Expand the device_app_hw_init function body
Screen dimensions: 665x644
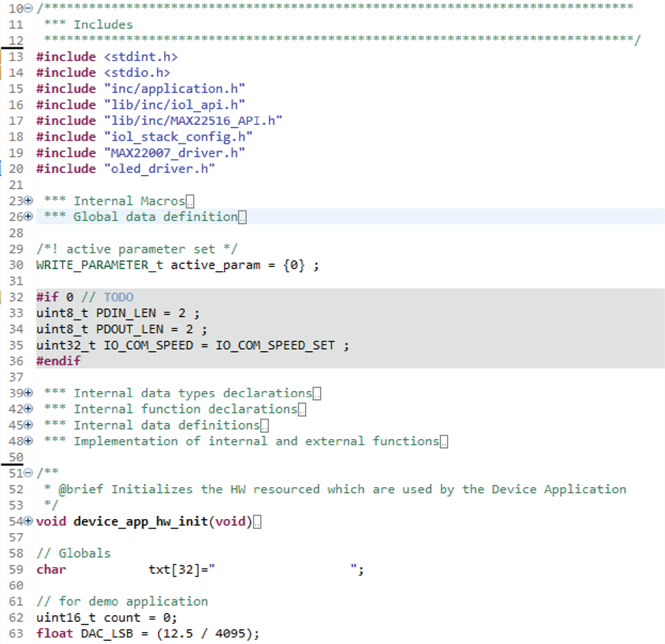tap(28, 521)
